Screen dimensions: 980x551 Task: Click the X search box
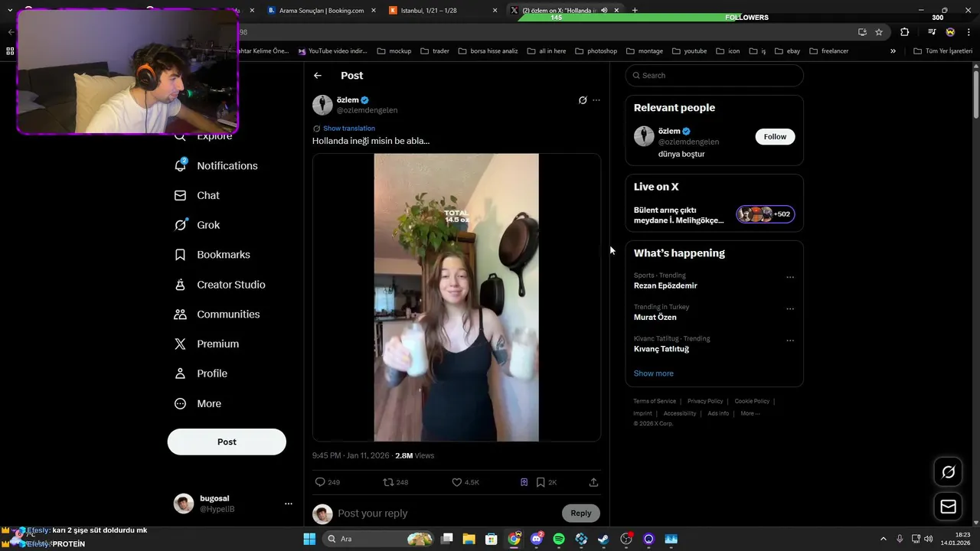(x=714, y=76)
